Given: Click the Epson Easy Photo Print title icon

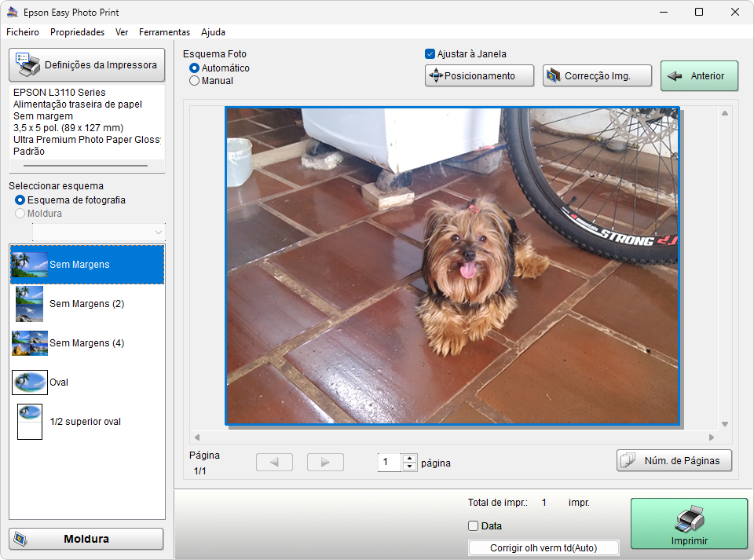Looking at the screenshot, I should tap(13, 12).
